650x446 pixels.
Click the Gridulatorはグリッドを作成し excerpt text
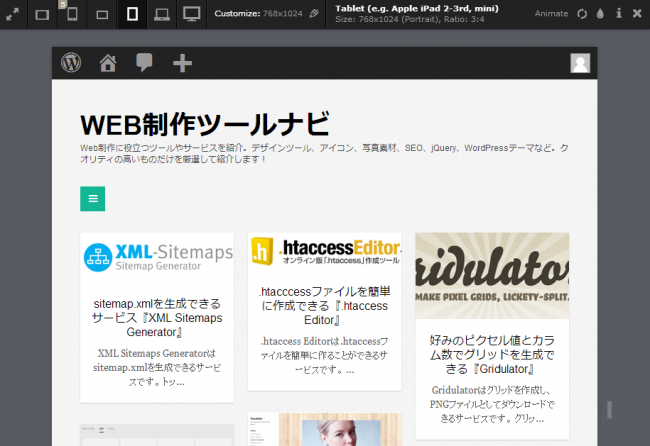click(x=492, y=404)
